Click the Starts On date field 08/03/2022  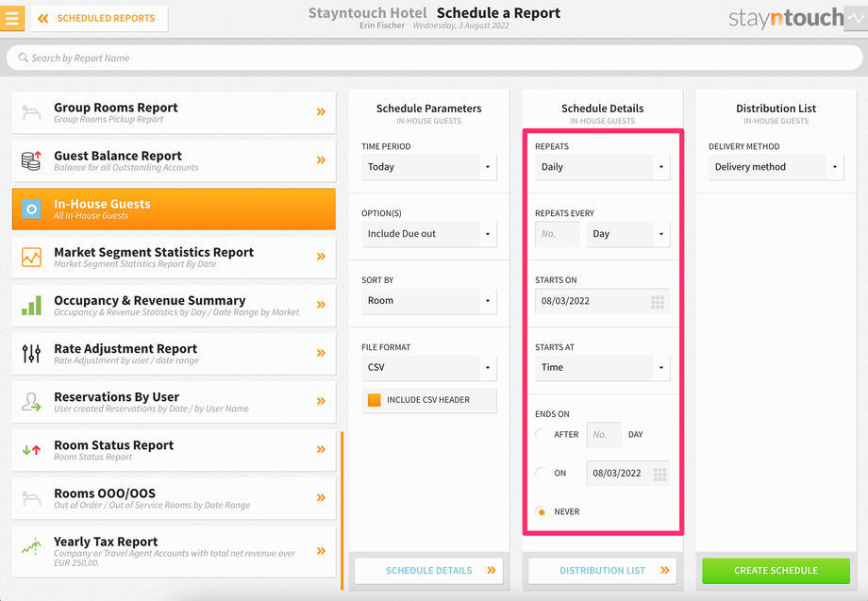coord(602,301)
